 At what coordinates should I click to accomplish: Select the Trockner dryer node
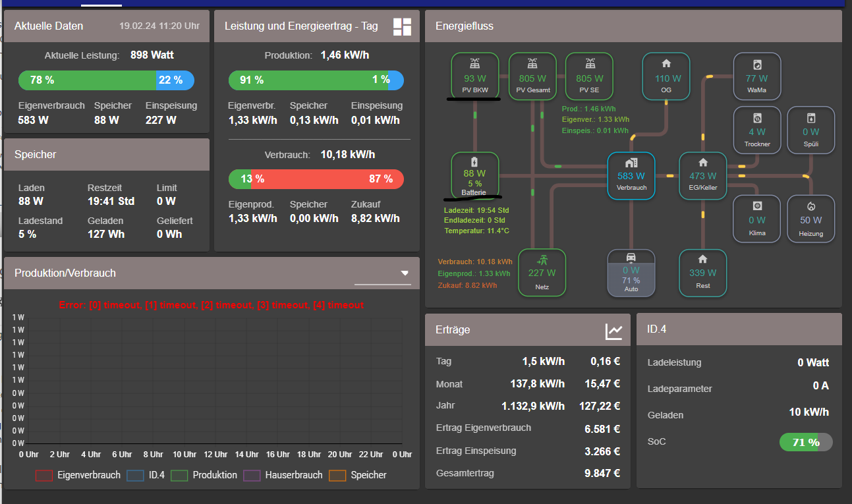(x=757, y=130)
